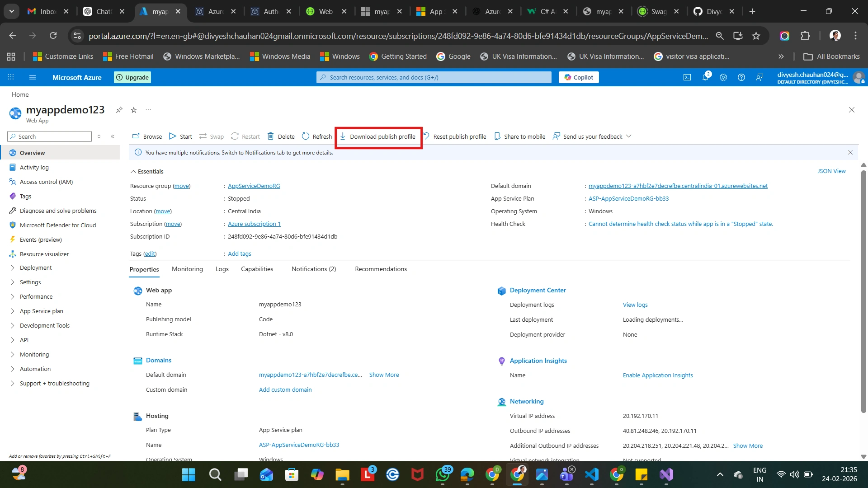Viewport: 868px width, 488px height.
Task: Refresh the overview page
Action: coord(316,136)
